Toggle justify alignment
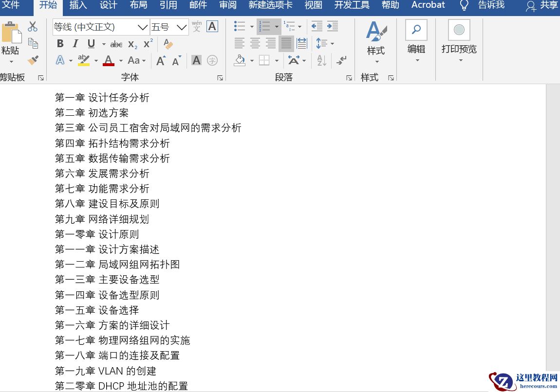The width and height of the screenshot is (560, 392). (x=286, y=43)
